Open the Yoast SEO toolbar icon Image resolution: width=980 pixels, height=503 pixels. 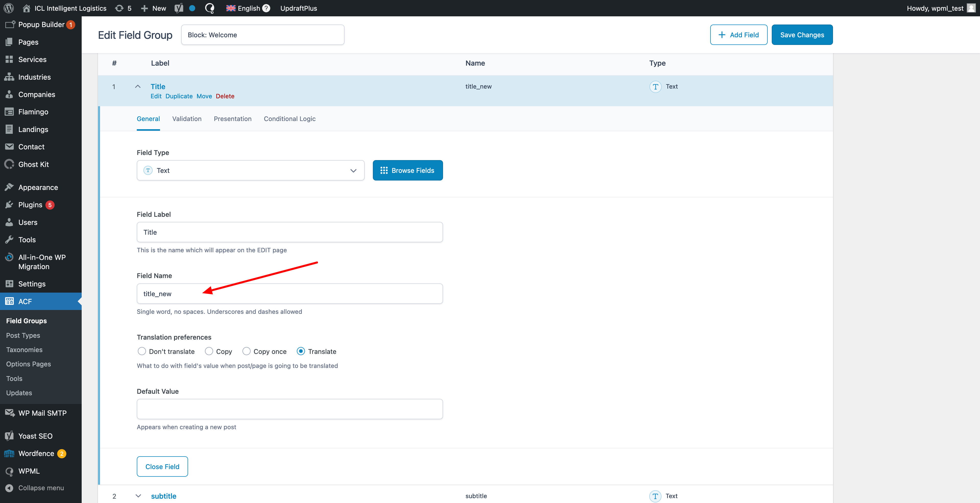coord(179,8)
